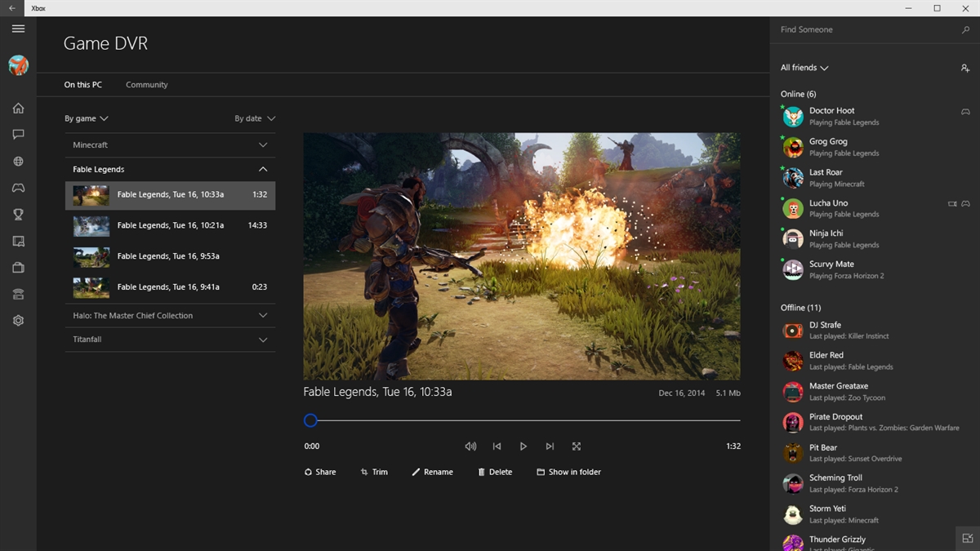Select the Achievements trophy icon

point(18,214)
